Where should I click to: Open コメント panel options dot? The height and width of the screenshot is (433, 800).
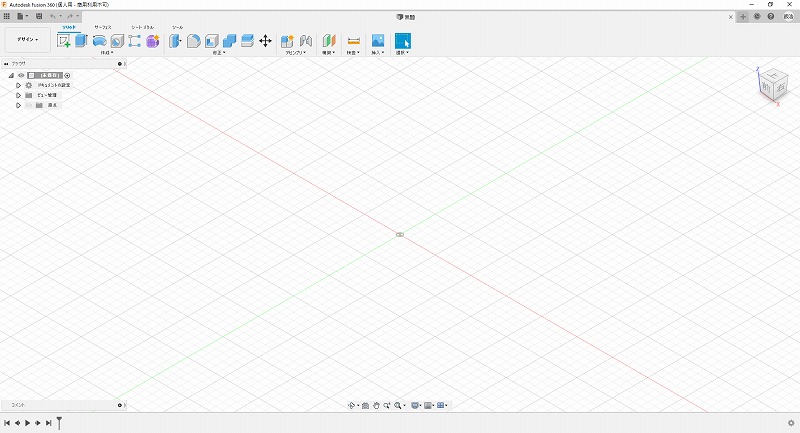tap(120, 405)
